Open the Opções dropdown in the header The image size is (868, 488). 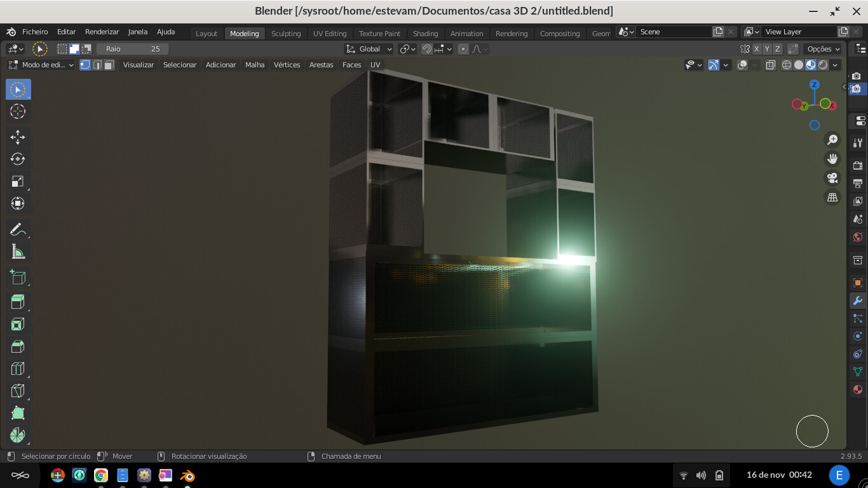coord(822,49)
